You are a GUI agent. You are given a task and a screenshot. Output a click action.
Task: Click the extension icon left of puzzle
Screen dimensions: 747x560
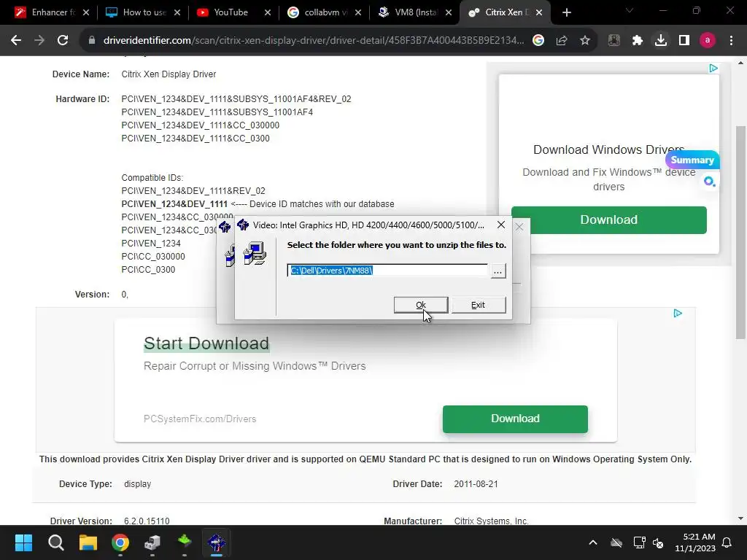click(x=614, y=41)
